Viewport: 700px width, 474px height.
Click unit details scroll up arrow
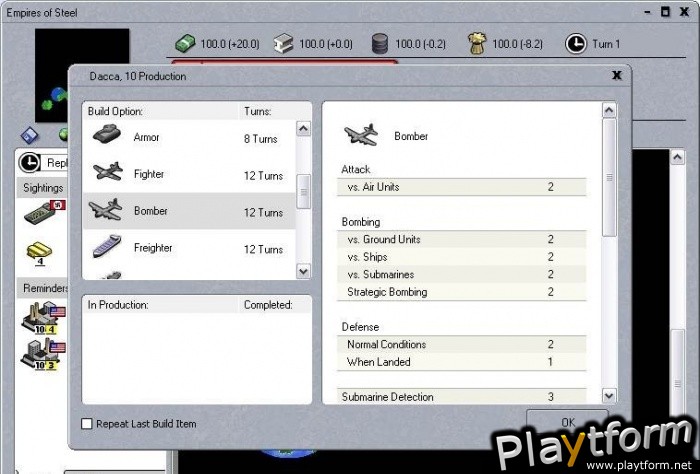click(x=609, y=110)
